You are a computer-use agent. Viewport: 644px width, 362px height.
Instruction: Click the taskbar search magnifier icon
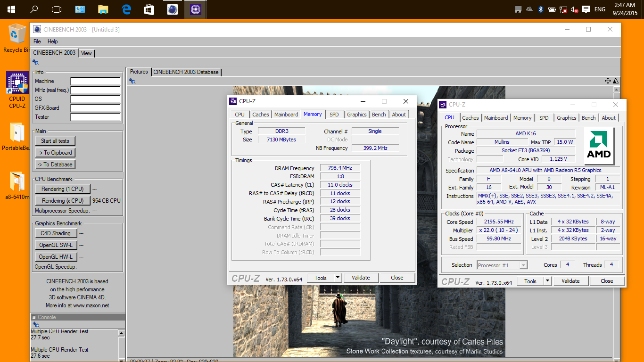(34, 9)
